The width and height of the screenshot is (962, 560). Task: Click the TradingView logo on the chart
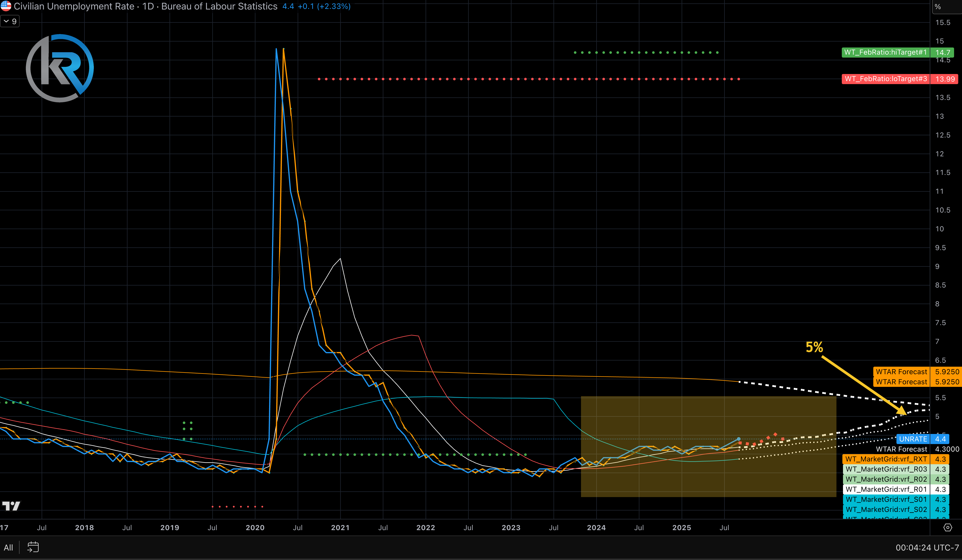click(x=11, y=506)
